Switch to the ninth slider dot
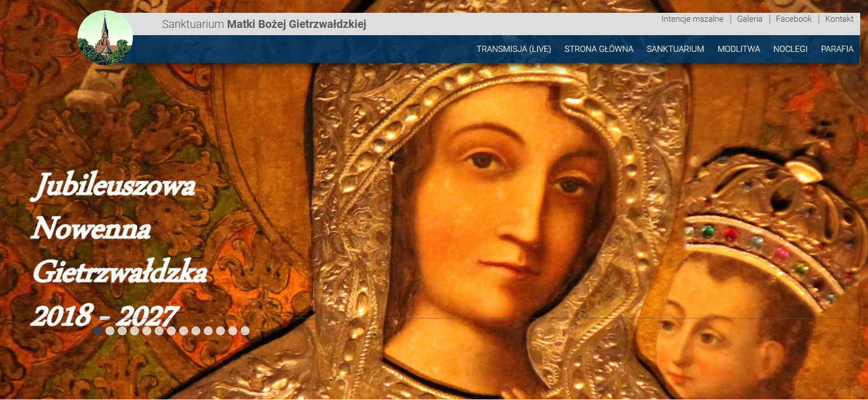868x400 pixels. (x=196, y=331)
